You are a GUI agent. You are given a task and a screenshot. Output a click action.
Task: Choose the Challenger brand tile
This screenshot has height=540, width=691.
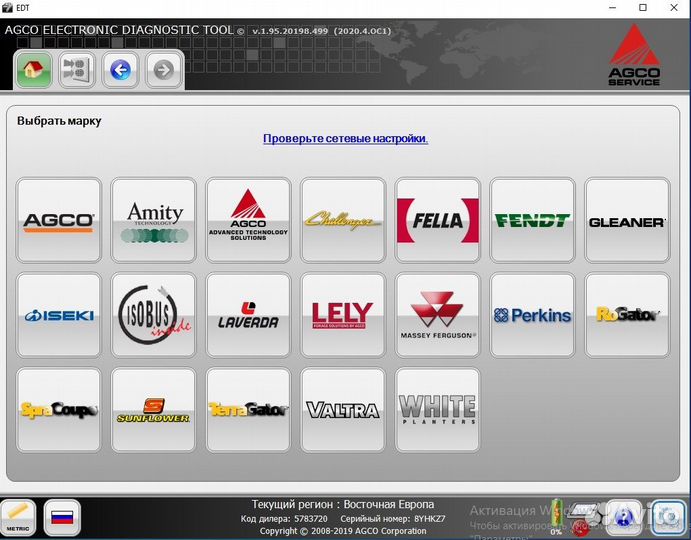click(343, 220)
